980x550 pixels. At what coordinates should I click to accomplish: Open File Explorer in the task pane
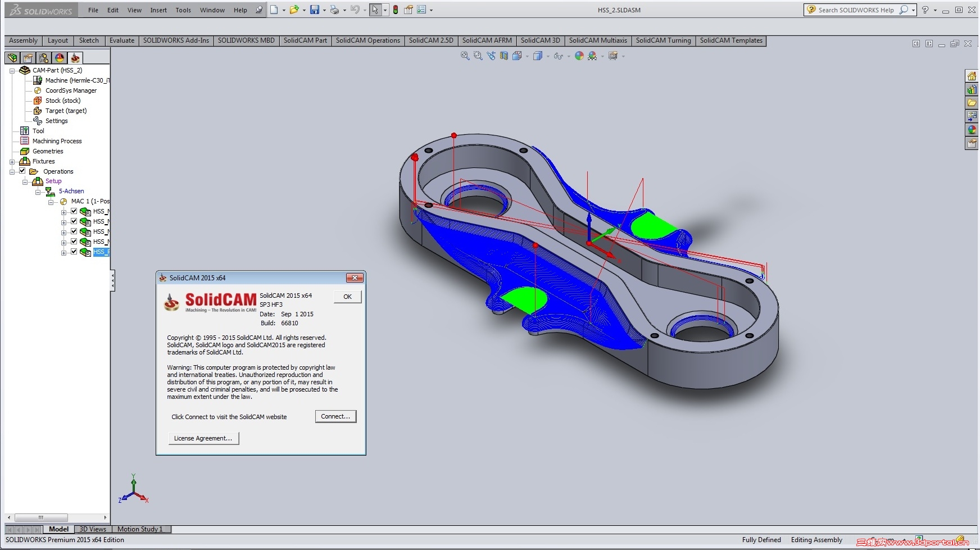972,103
